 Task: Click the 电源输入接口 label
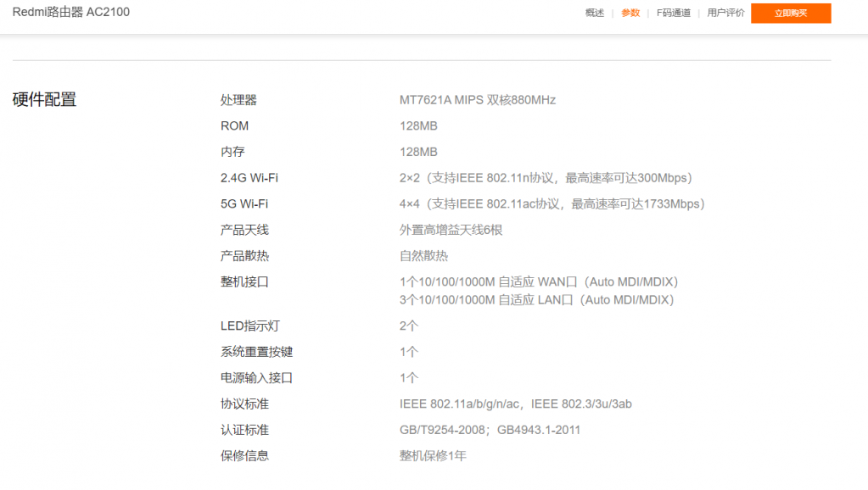(257, 378)
